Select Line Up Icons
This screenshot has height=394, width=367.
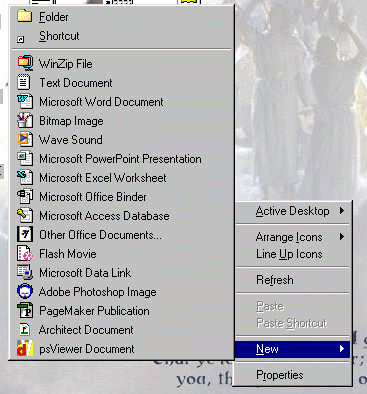tap(293, 254)
